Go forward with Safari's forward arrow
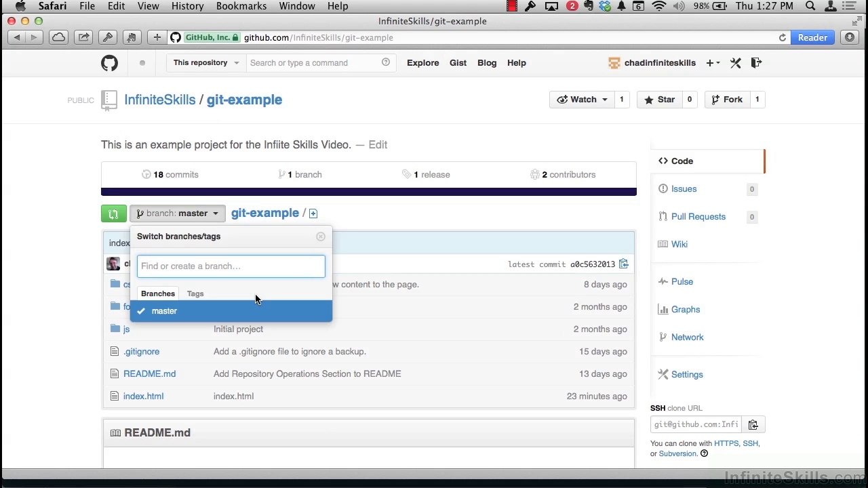 34,37
